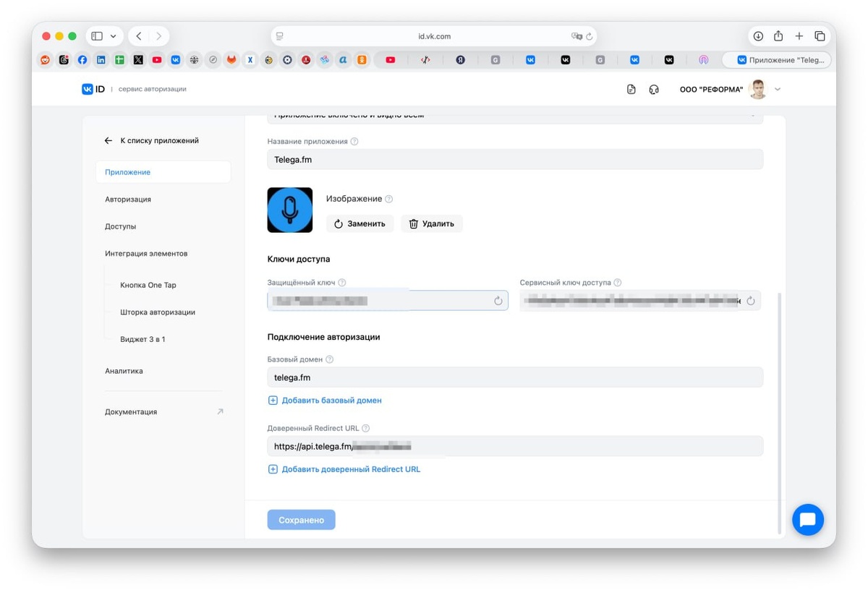Screen dimensions: 868x590
Task: Click help icon beside 'Доверенный Redirect URL'
Action: (x=366, y=428)
